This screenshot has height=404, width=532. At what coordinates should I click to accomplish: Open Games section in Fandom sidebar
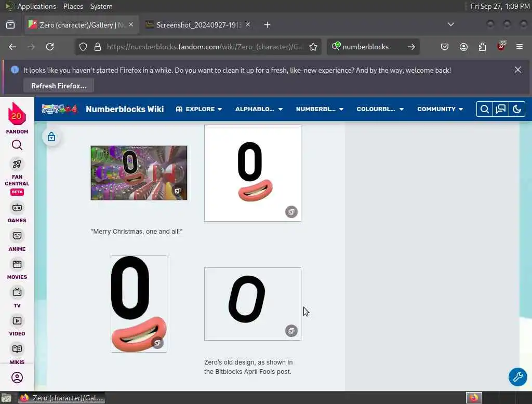(17, 213)
